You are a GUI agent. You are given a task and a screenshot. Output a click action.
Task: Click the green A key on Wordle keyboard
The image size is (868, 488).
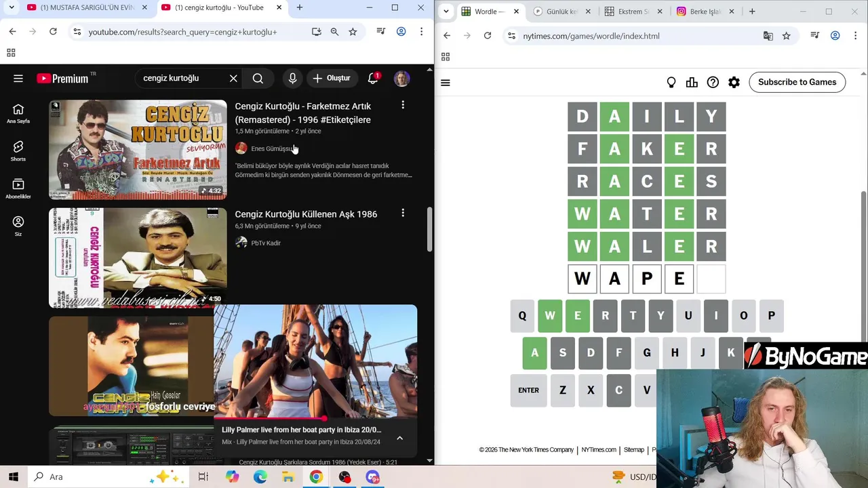[x=534, y=353]
